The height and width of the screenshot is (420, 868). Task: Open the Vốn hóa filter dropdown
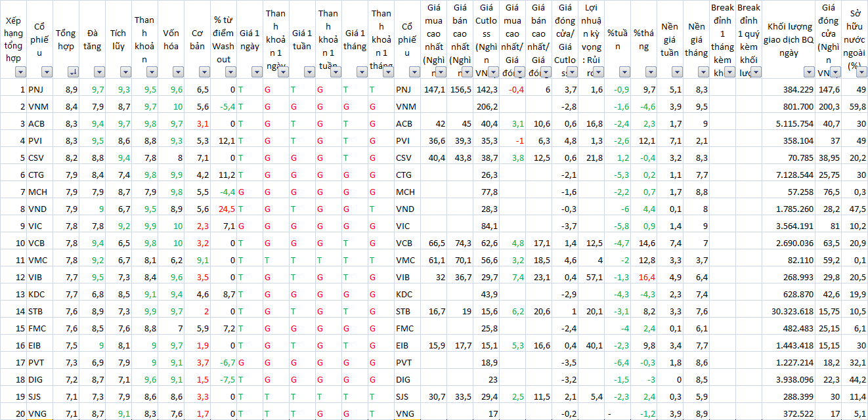(178, 72)
